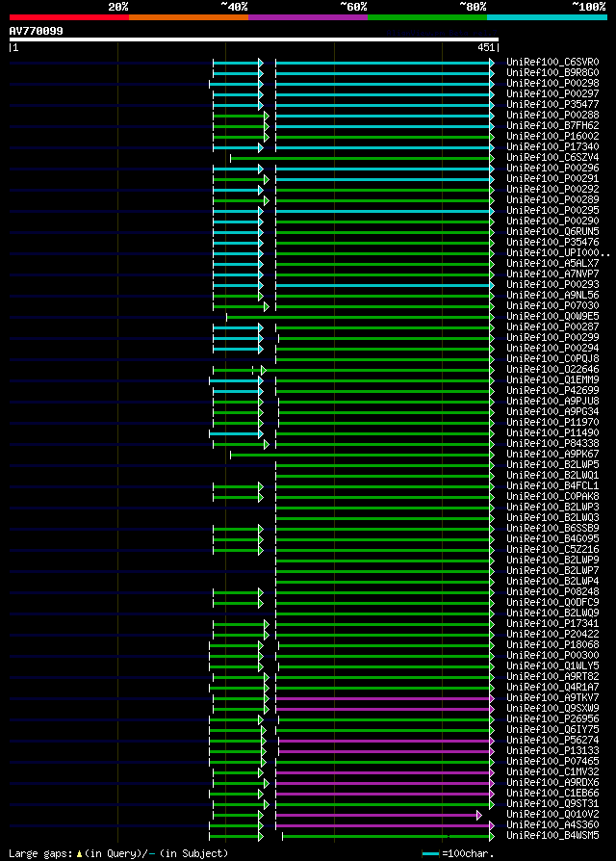Select the UniRef100_P07030 label
The image size is (616, 861).
pos(552,306)
